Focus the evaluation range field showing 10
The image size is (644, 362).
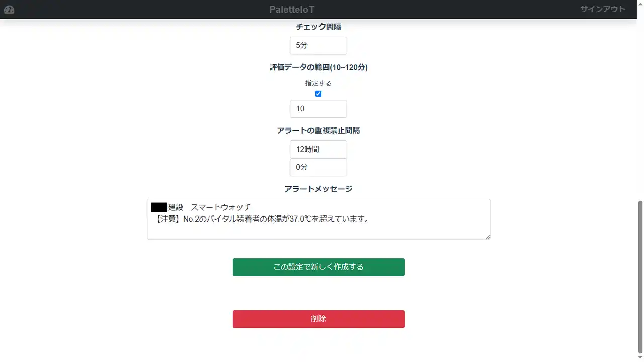coord(318,109)
